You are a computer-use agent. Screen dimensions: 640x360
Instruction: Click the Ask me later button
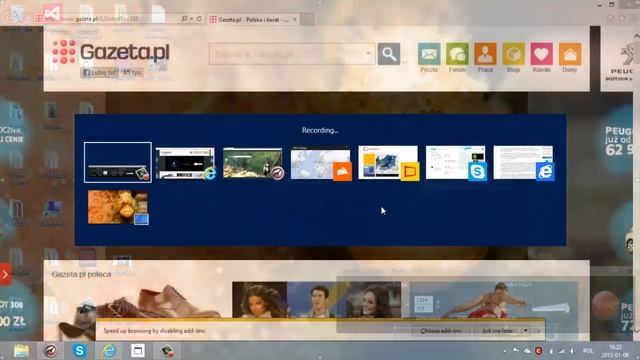[x=497, y=331]
